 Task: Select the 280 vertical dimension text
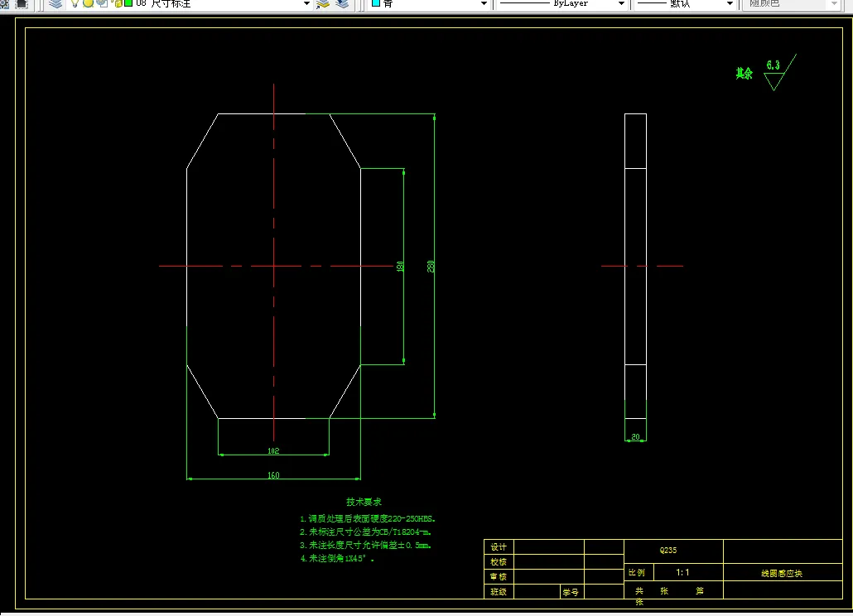point(431,267)
